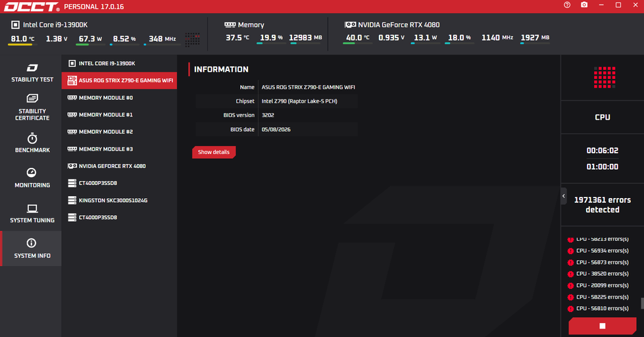Take a screenshot with camera icon
Screen dimensions: 644x337
(584, 5)
